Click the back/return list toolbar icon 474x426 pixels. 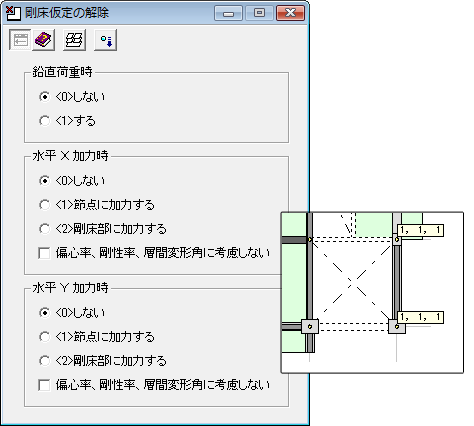(20, 40)
